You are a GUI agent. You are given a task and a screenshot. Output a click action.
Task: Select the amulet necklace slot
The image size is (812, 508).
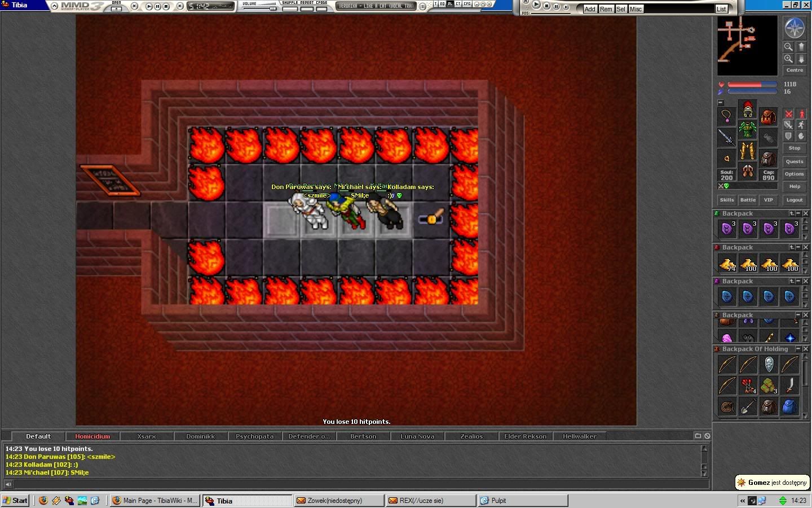tap(727, 117)
